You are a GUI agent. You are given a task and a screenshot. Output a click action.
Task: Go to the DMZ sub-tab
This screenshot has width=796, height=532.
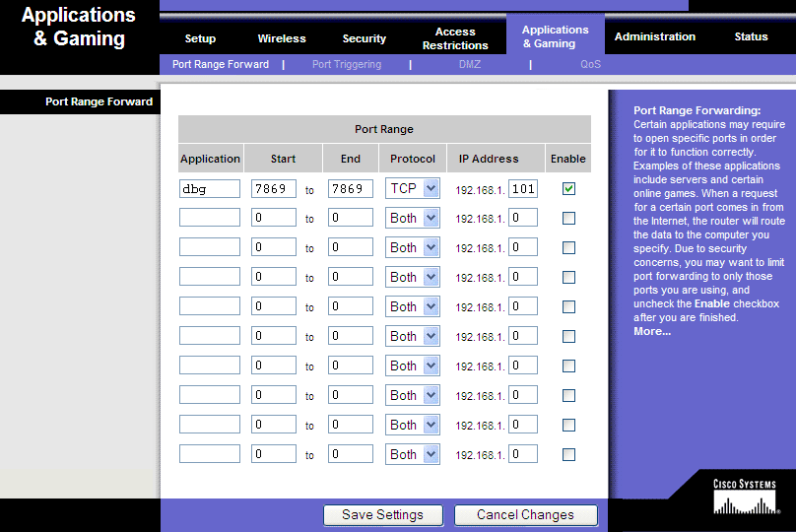tap(470, 64)
